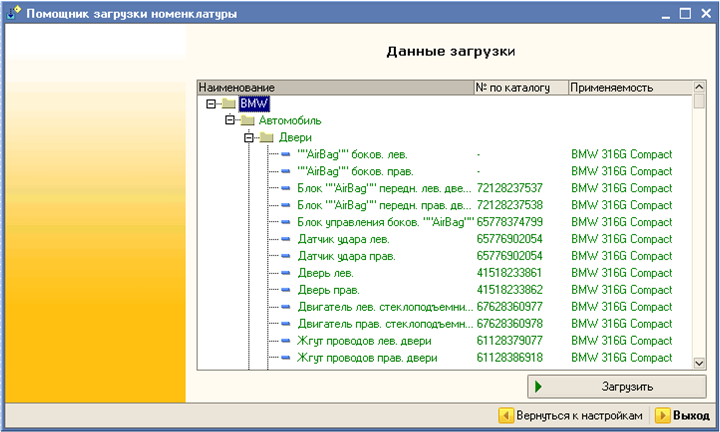Click item icon beside Блок AirBag передн. лев.
The height and width of the screenshot is (432, 720).
(286, 188)
